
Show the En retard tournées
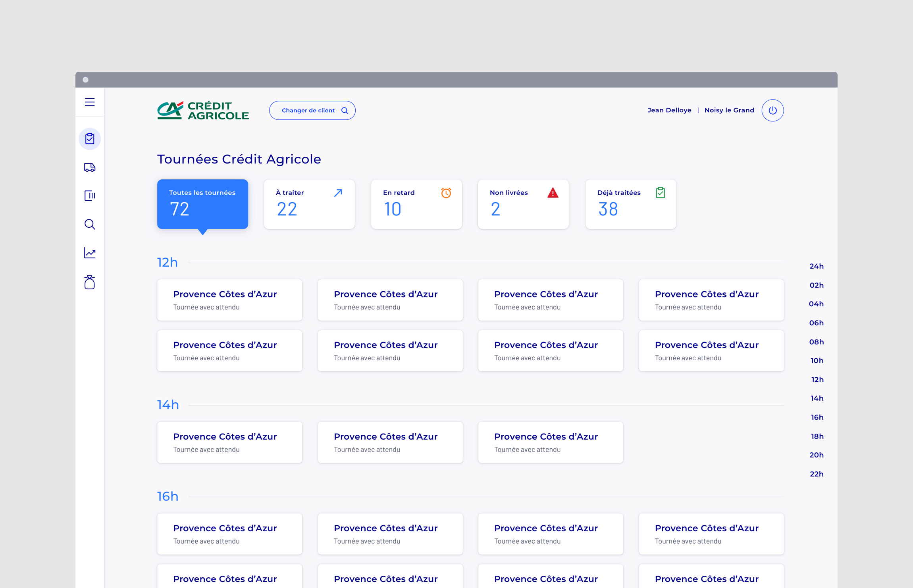(x=416, y=204)
